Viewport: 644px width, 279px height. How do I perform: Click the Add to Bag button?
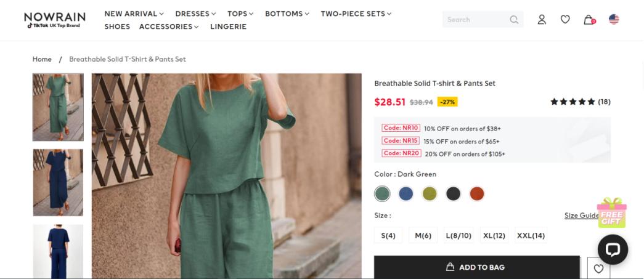coord(476,267)
